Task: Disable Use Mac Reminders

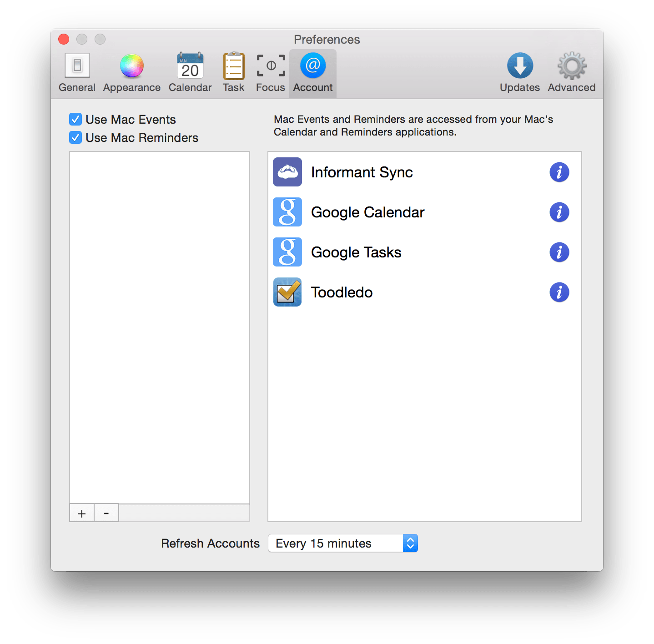Action: (75, 137)
